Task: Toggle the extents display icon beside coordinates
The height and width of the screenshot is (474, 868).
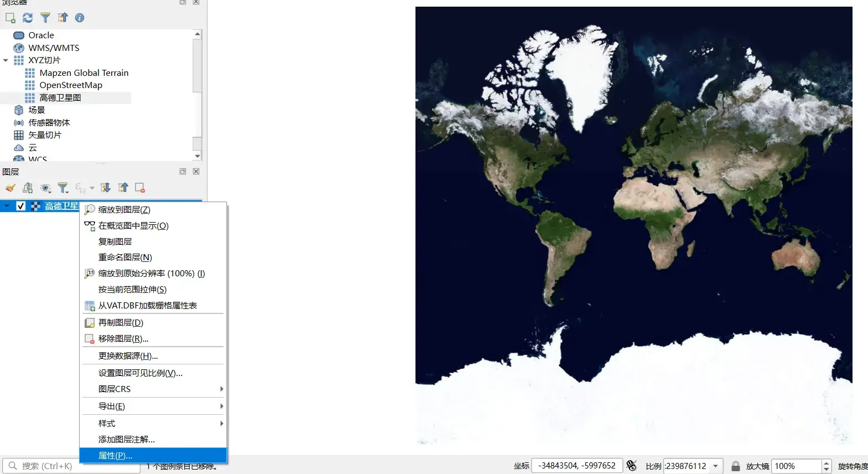Action: [631, 466]
